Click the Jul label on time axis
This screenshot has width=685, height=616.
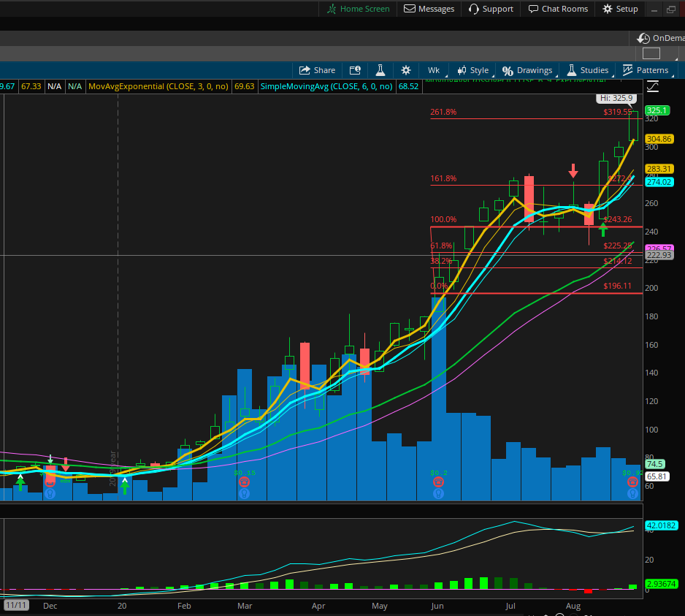click(510, 606)
